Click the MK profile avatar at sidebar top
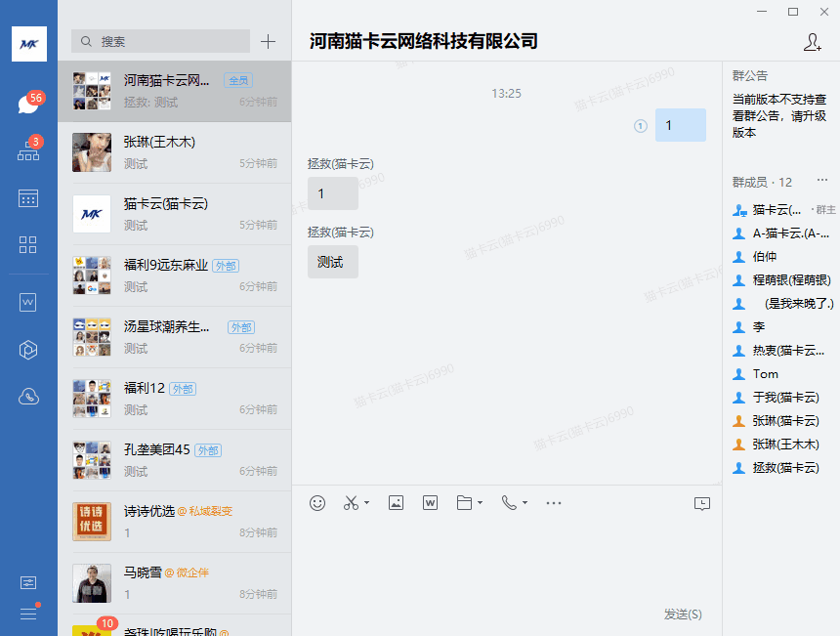840x636 pixels. tap(29, 44)
